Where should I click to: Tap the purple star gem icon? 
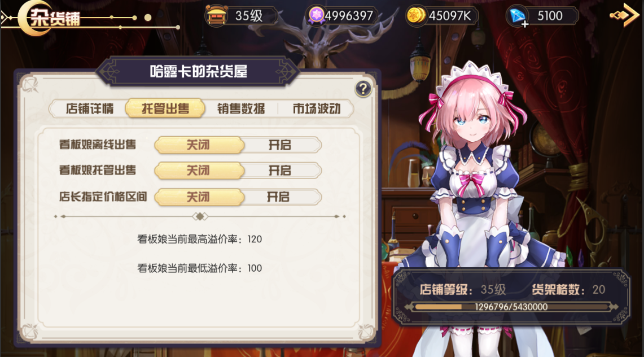(x=316, y=16)
